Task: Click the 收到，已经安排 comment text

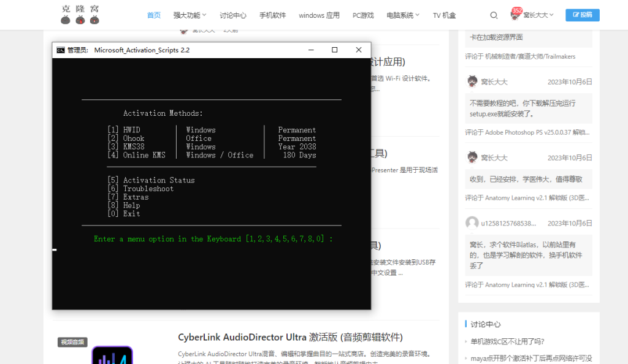Action: click(526, 179)
